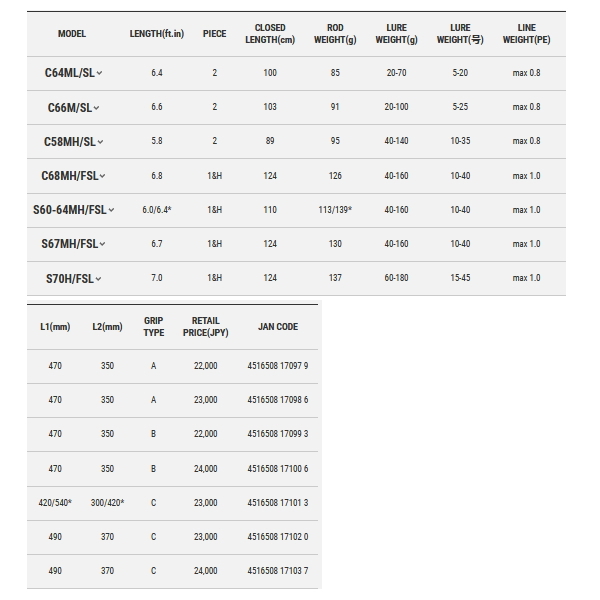600x600 pixels.
Task: Expand the C58MH/SL model chevron
Action: coord(100,142)
